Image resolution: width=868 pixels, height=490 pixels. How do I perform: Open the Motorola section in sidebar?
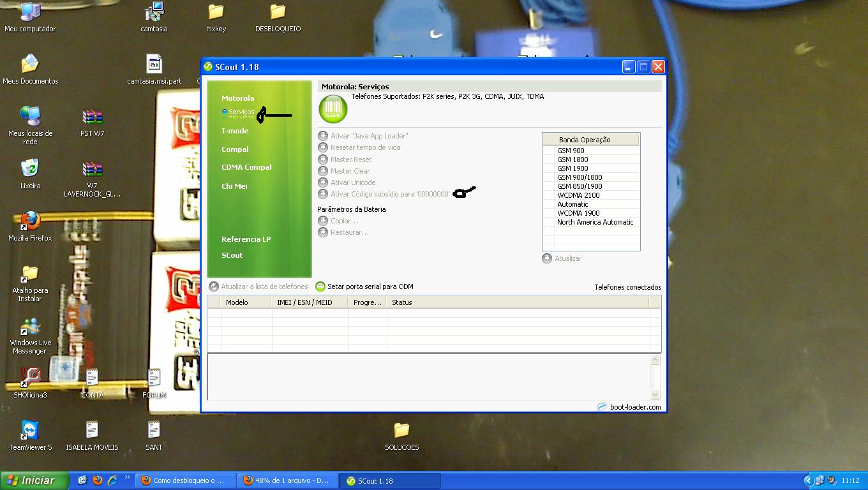click(x=237, y=98)
